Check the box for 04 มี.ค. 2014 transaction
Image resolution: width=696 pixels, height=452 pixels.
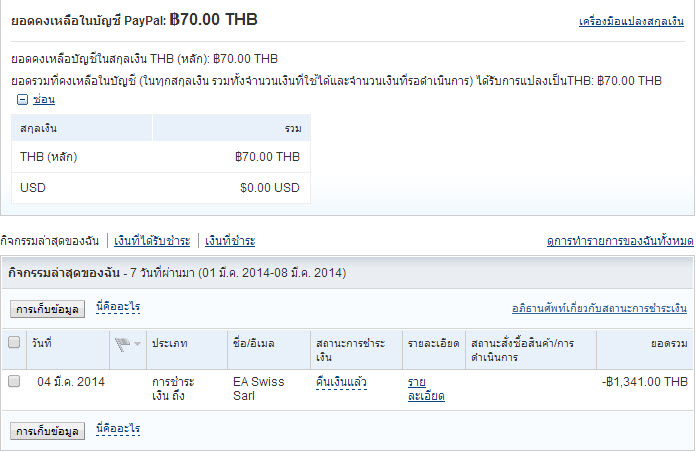point(14,381)
